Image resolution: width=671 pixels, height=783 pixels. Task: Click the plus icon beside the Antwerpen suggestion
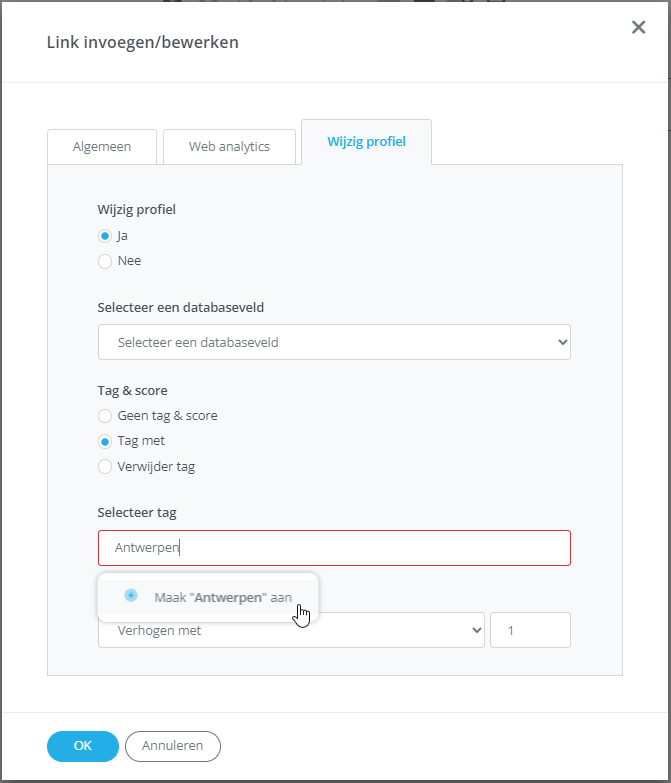coord(130,596)
